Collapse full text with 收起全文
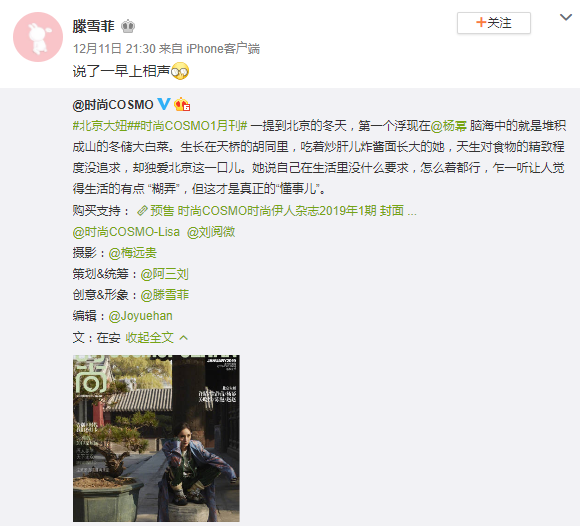Viewport: 580px width, 526px height. click(x=149, y=337)
